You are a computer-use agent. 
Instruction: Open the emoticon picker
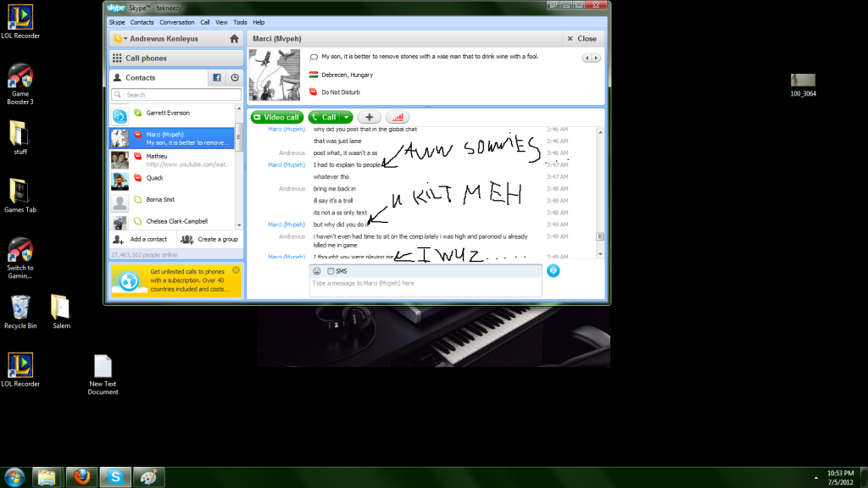click(317, 271)
